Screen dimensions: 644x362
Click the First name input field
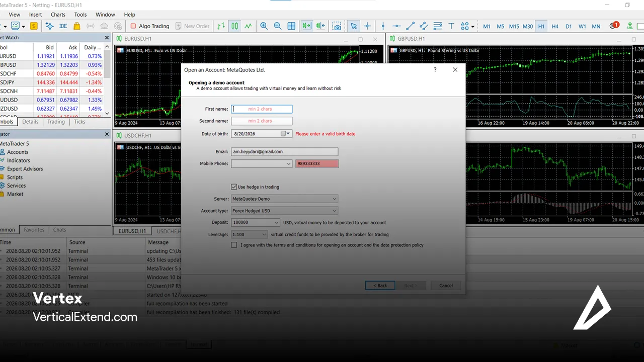262,109
